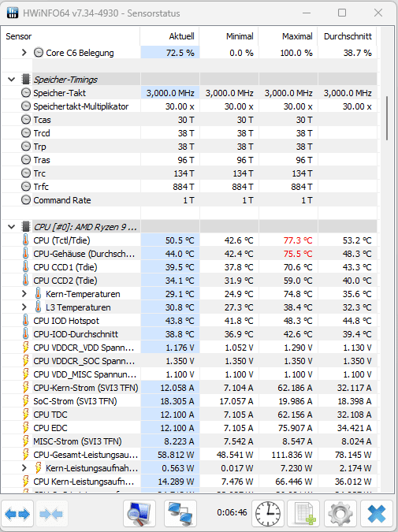The height and width of the screenshot is (532, 398).
Task: Click the collapse layout arrows icon
Action: click(51, 515)
